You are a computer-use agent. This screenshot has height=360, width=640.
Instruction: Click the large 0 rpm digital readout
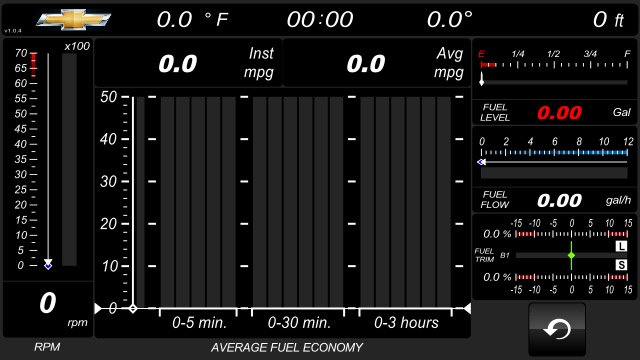pos(47,303)
